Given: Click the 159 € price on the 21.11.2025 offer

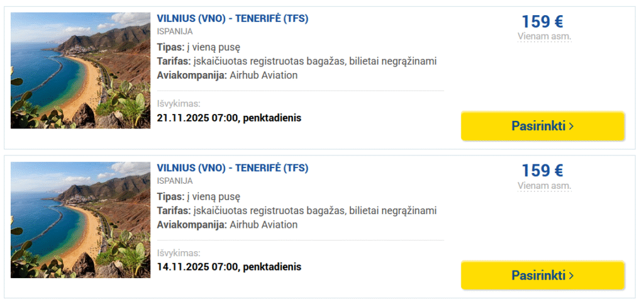Looking at the screenshot, I should (542, 22).
